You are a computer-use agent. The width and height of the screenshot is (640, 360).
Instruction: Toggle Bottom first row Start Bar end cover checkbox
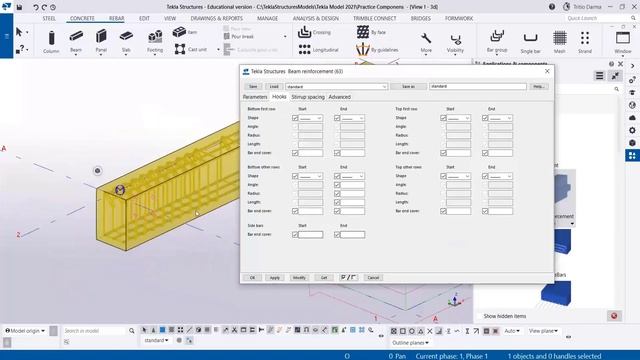pyautogui.click(x=295, y=153)
